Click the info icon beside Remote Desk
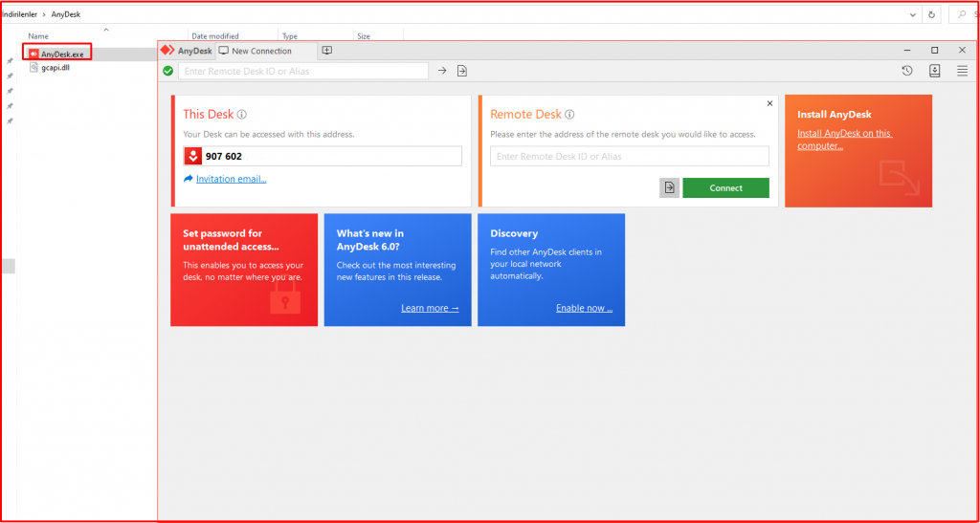 click(570, 115)
